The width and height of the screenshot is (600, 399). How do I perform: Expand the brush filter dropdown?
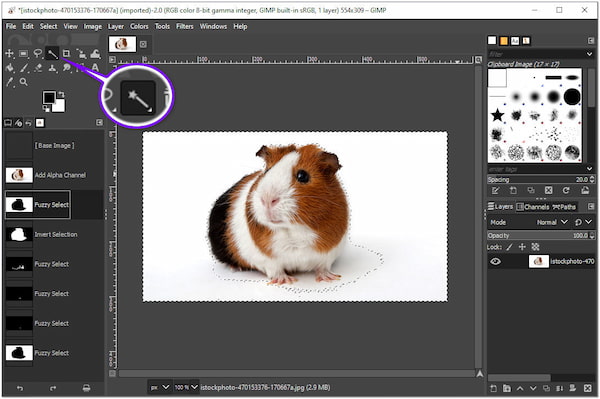(x=589, y=54)
